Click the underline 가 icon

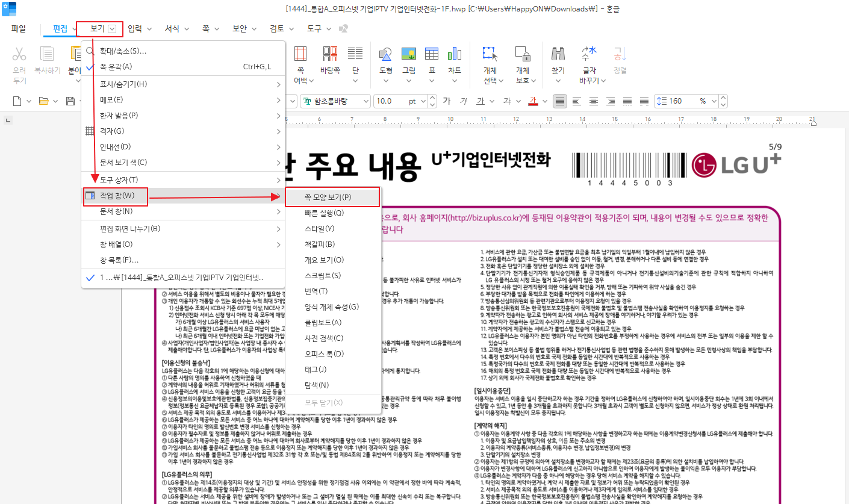(480, 101)
